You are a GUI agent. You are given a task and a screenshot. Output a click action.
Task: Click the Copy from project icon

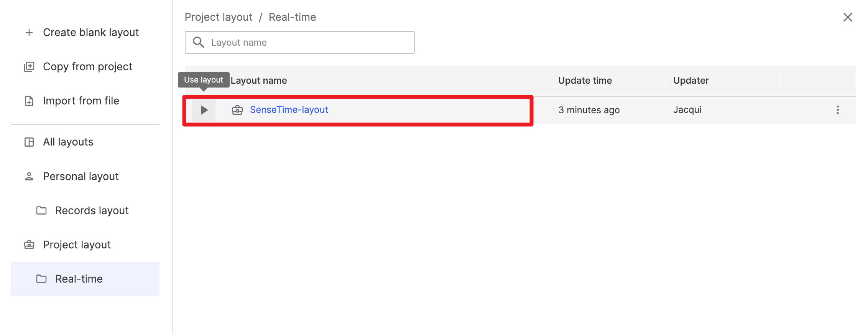[29, 67]
